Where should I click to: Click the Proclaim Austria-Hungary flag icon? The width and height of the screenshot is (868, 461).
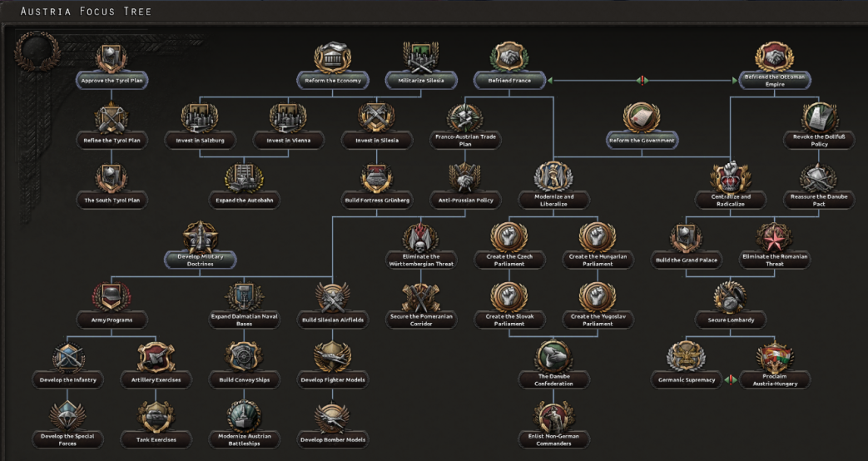point(775,358)
